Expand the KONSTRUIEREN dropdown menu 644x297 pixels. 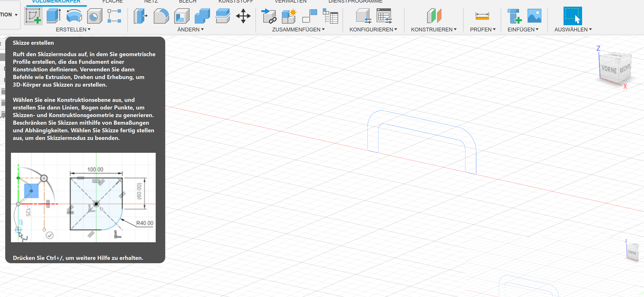click(x=434, y=30)
